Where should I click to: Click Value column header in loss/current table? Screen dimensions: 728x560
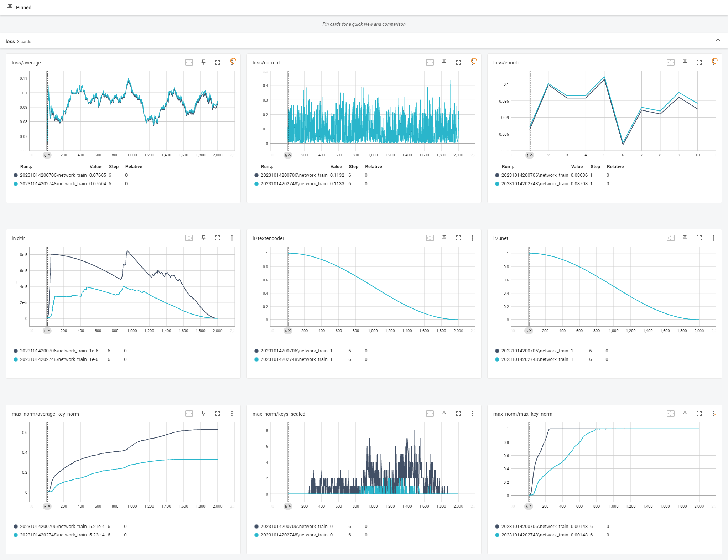pyautogui.click(x=336, y=167)
